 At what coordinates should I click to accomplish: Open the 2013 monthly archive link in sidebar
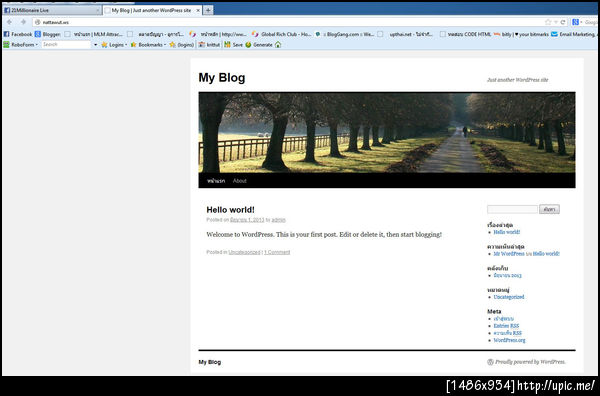click(507, 275)
